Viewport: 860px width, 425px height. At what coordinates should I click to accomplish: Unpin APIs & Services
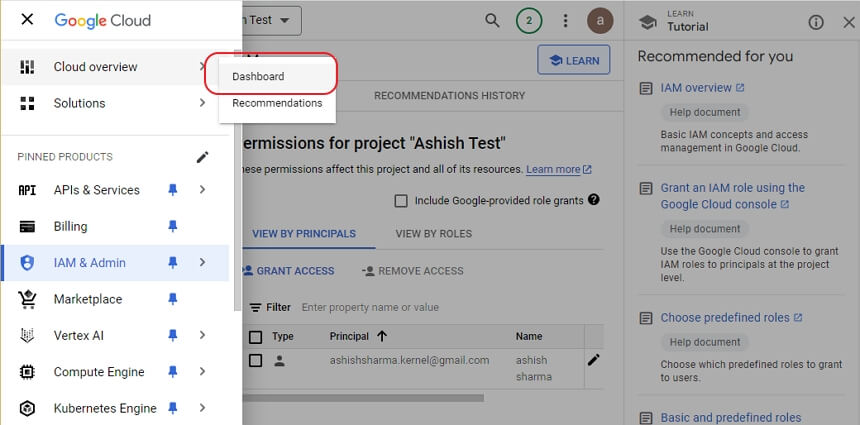click(173, 190)
